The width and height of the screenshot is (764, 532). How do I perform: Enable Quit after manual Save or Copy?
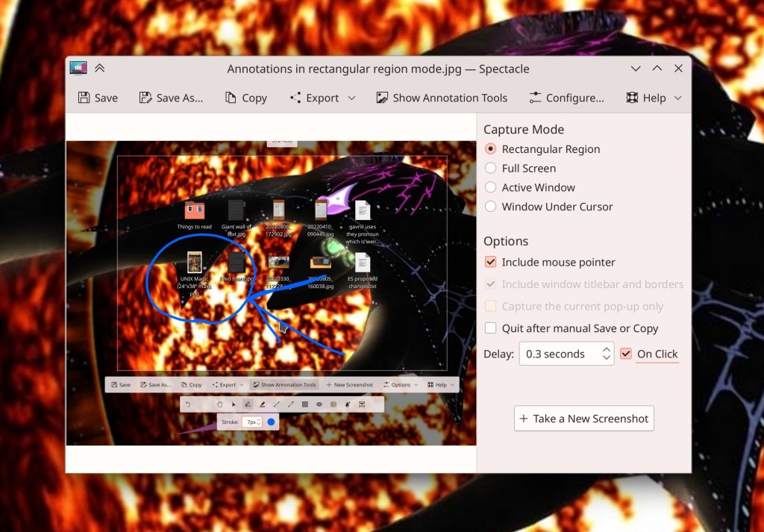point(491,328)
